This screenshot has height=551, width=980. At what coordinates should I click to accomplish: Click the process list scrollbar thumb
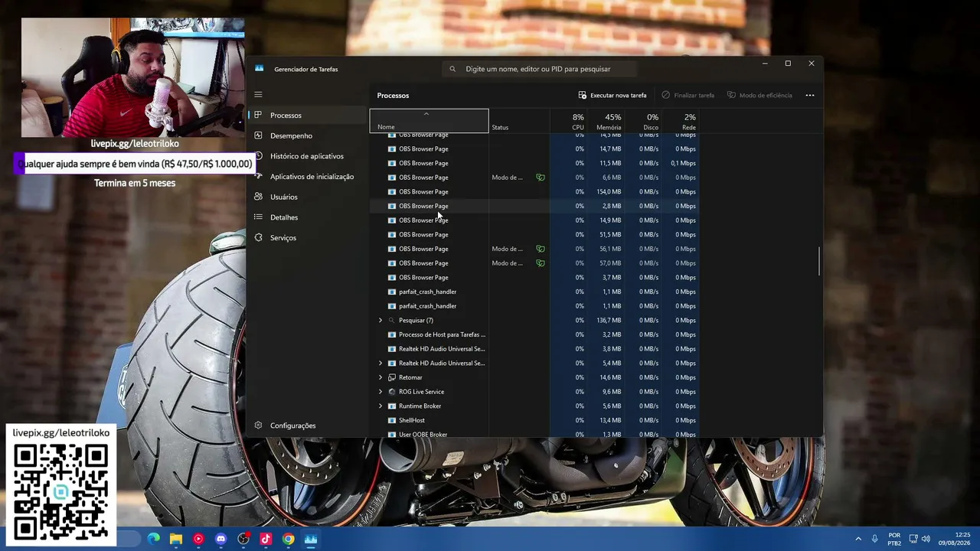pos(819,262)
